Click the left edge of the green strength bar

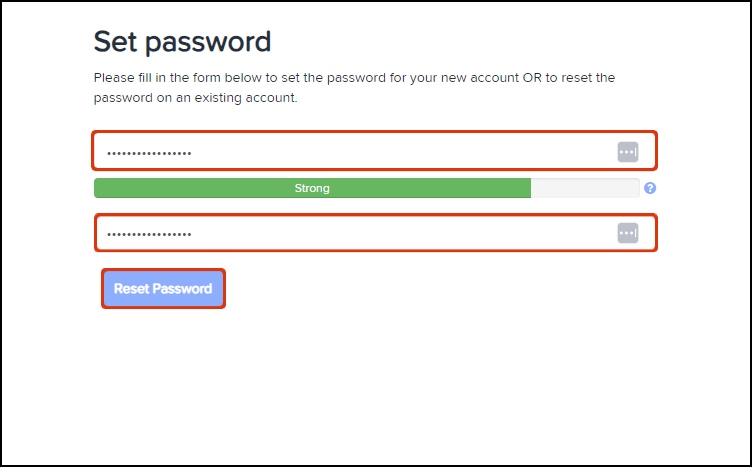pyautogui.click(x=100, y=188)
